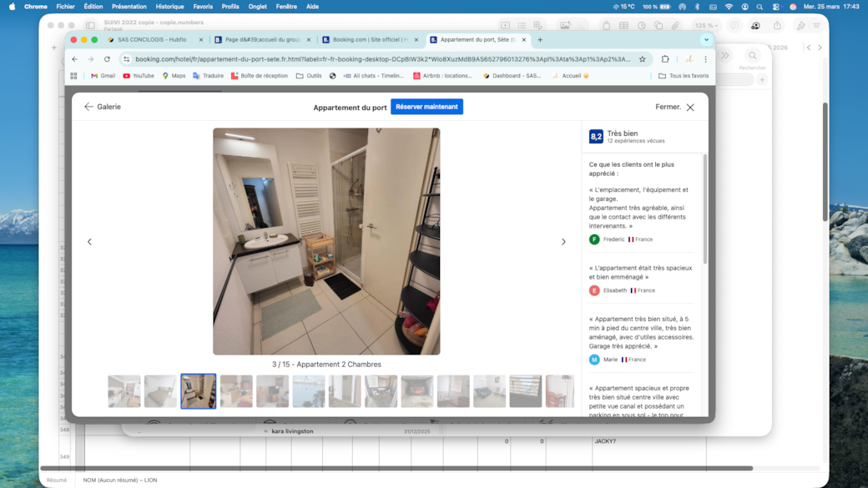Click the Réserver maintenant button
This screenshot has height=488, width=868.
426,107
